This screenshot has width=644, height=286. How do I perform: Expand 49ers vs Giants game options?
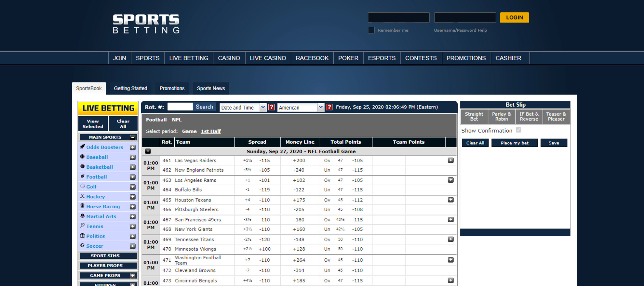[x=451, y=220]
